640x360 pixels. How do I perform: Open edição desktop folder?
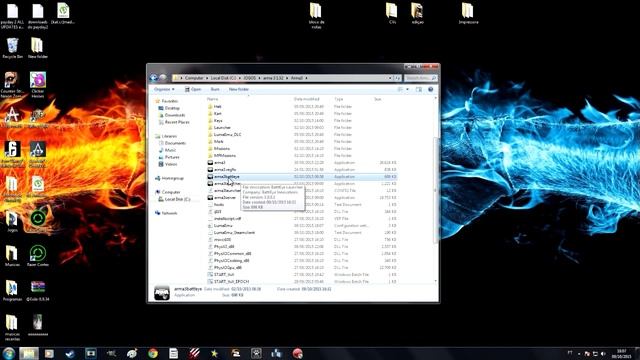point(417,13)
